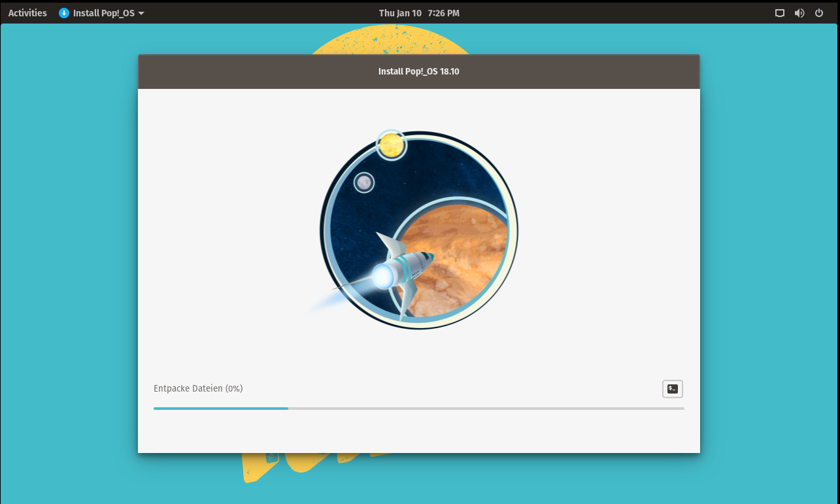Open the Thu Jan 10 clock calendar
This screenshot has height=504, width=840.
[x=419, y=13]
